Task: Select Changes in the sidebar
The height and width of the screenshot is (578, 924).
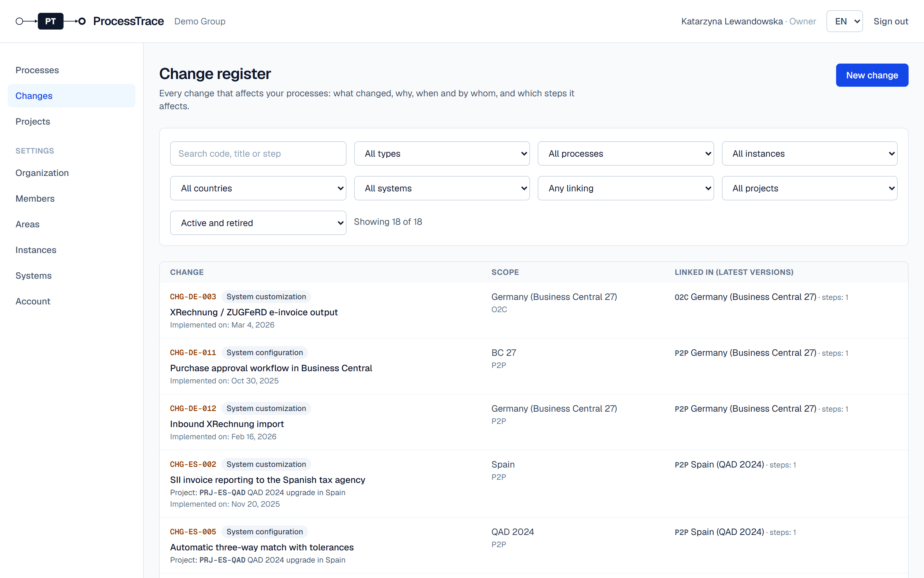Action: [72, 96]
